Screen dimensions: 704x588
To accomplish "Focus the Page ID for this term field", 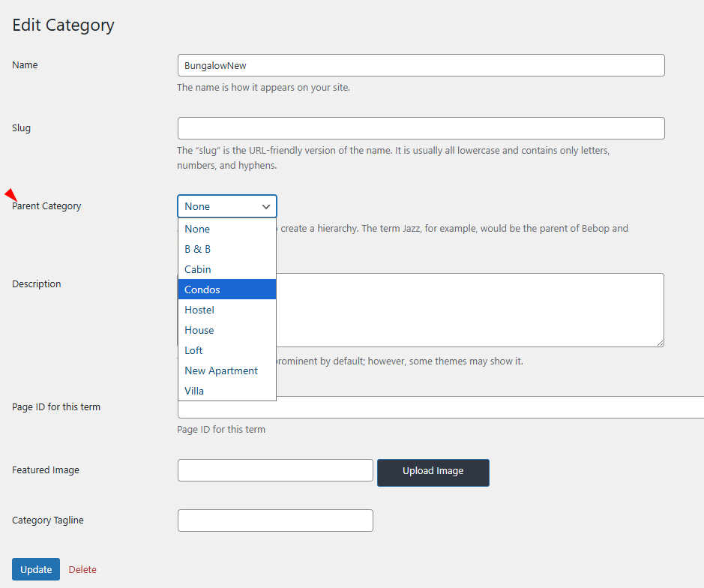I will click(x=487, y=408).
